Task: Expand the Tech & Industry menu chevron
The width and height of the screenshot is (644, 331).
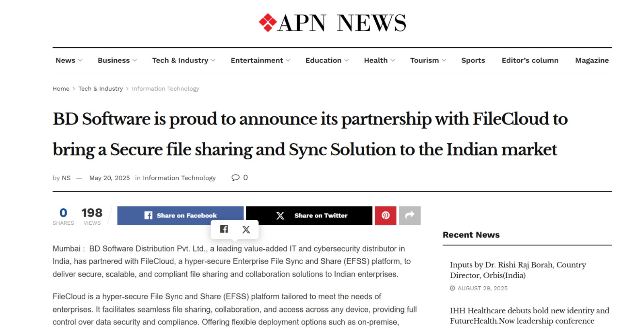Action: [x=213, y=60]
